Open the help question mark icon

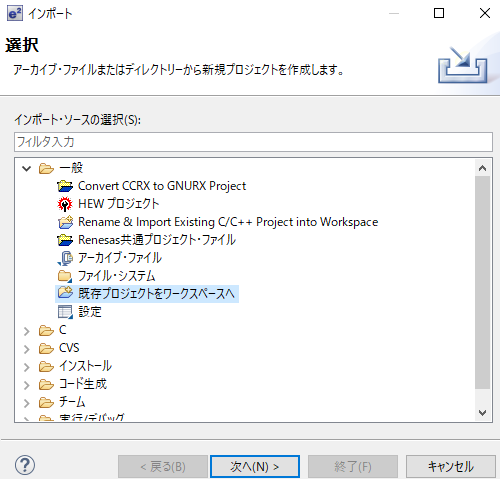(25, 465)
